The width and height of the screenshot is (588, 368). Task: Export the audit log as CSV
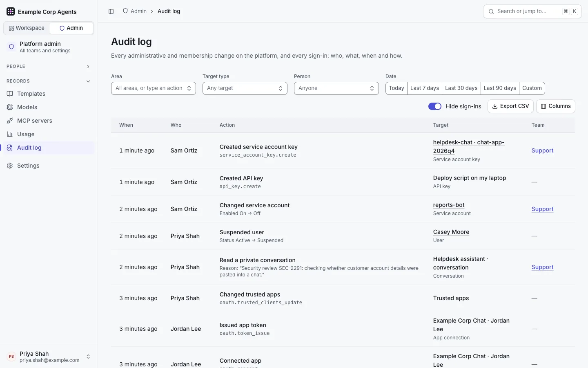pos(510,106)
